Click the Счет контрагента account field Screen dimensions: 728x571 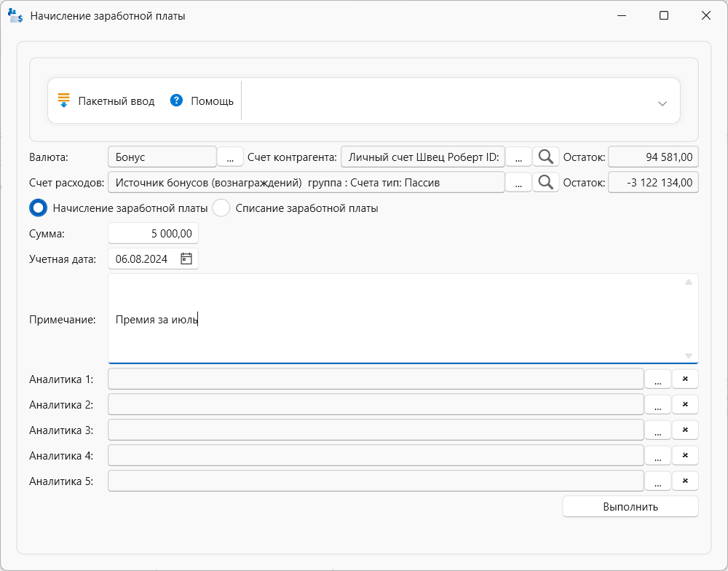click(x=423, y=157)
